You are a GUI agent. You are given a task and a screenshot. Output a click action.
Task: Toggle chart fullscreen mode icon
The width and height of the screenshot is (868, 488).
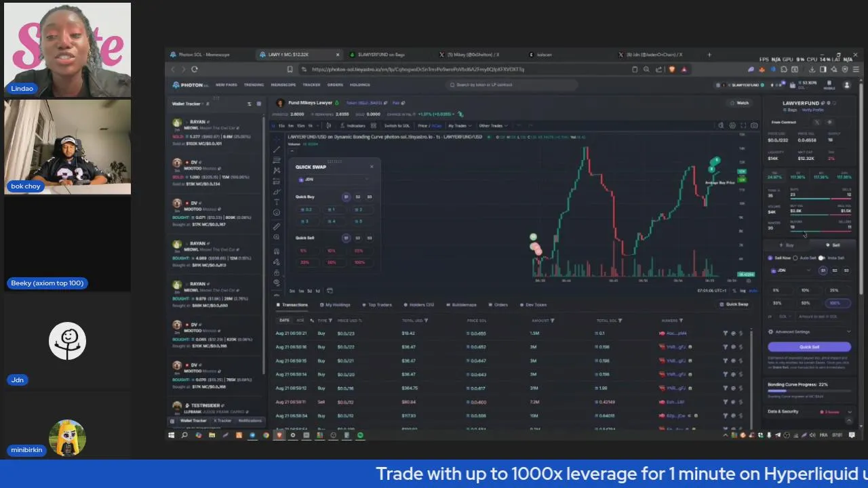(743, 125)
